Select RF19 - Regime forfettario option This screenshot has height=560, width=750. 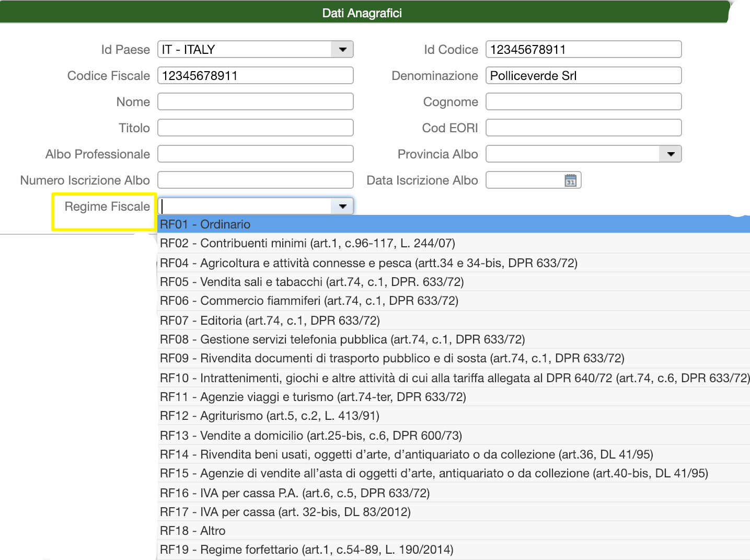click(x=454, y=550)
